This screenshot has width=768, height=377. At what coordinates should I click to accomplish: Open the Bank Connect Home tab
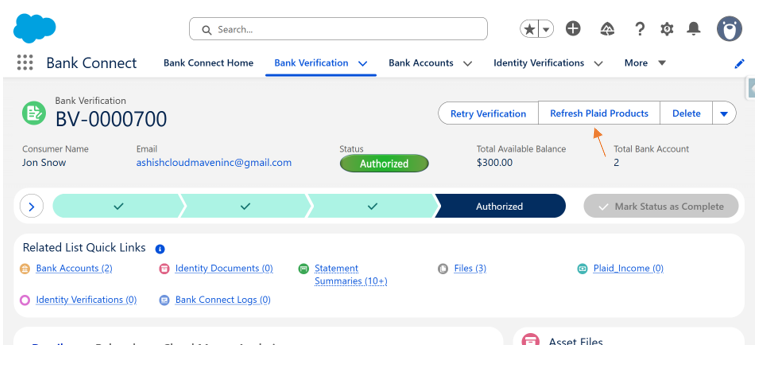coord(208,63)
